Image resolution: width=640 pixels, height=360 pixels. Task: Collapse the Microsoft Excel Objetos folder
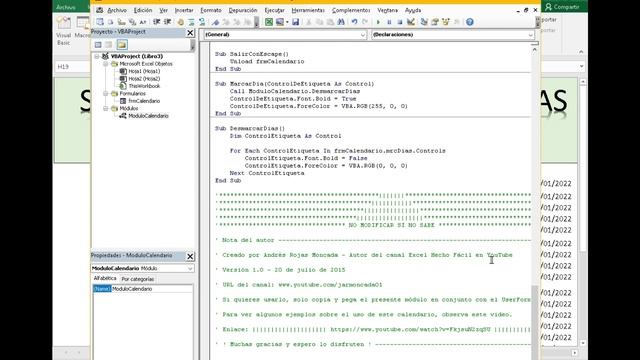point(106,64)
